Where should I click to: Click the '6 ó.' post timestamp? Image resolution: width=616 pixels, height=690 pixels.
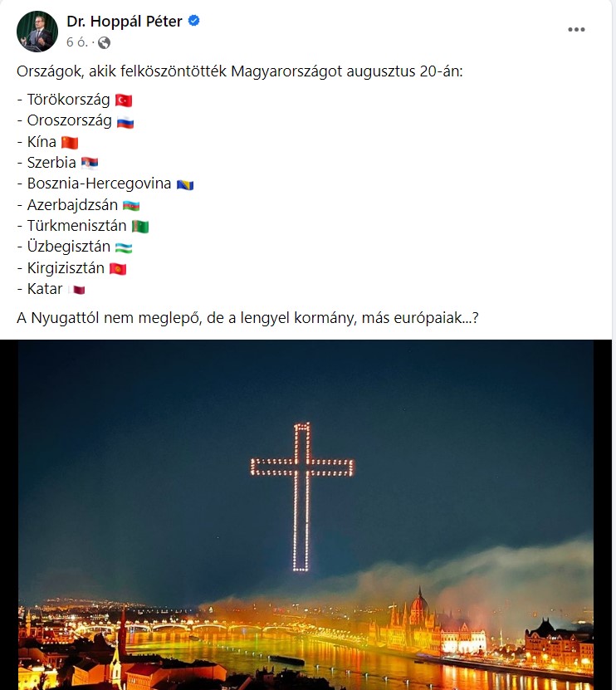coord(77,42)
